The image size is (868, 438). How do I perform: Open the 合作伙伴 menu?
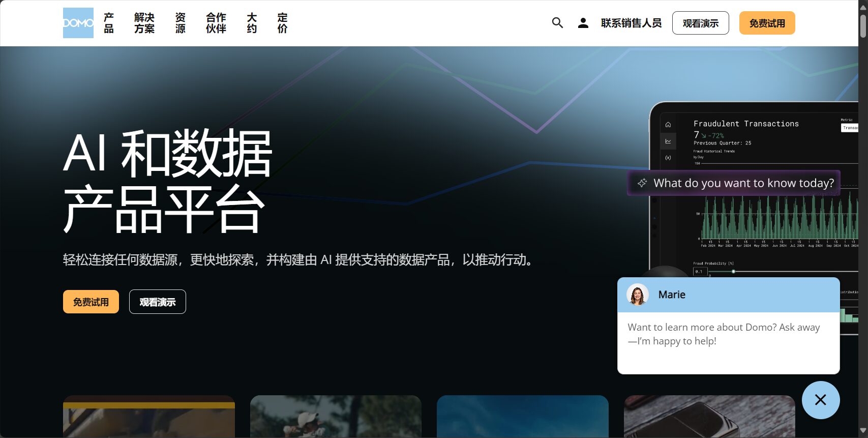coord(216,23)
